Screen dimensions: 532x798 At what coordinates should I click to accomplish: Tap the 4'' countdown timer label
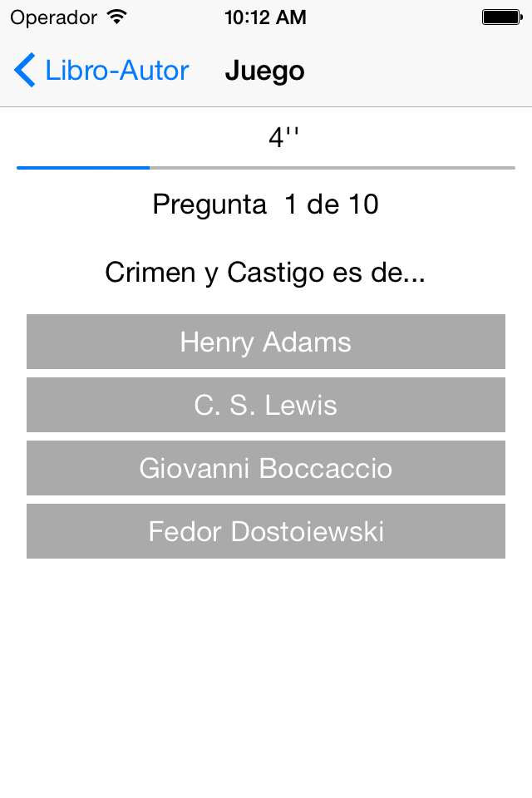coord(283,137)
